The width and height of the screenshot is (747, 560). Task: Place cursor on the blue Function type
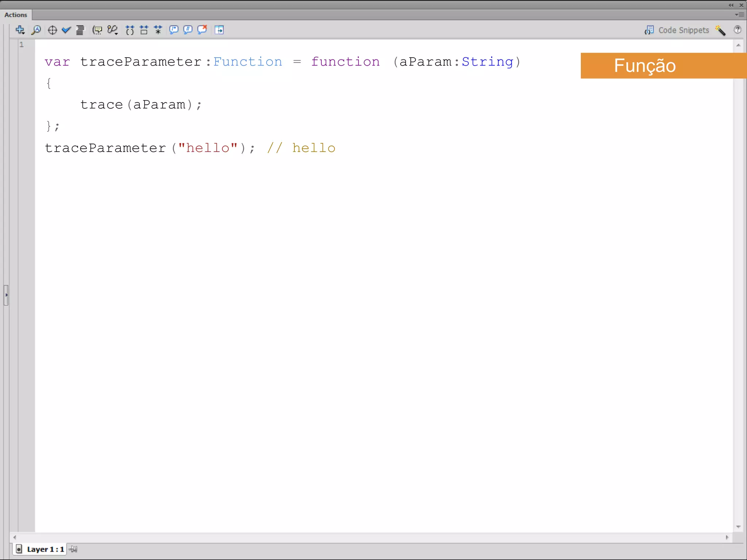(x=248, y=62)
